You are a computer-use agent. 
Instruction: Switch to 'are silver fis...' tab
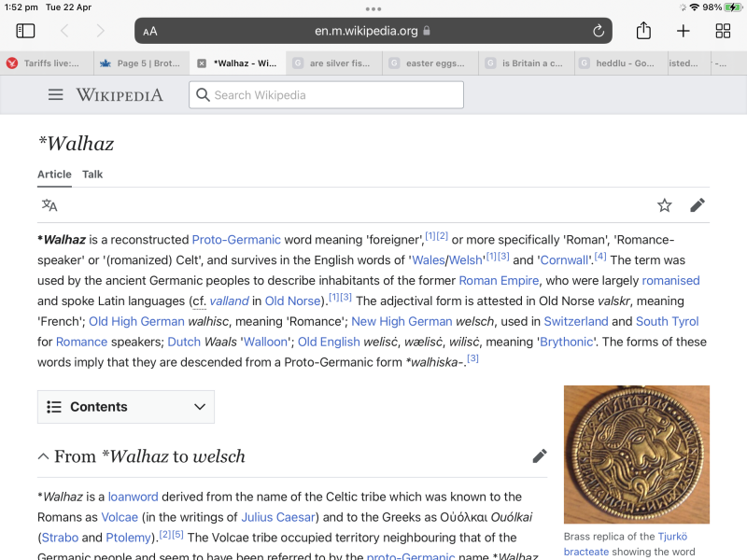pos(334,63)
